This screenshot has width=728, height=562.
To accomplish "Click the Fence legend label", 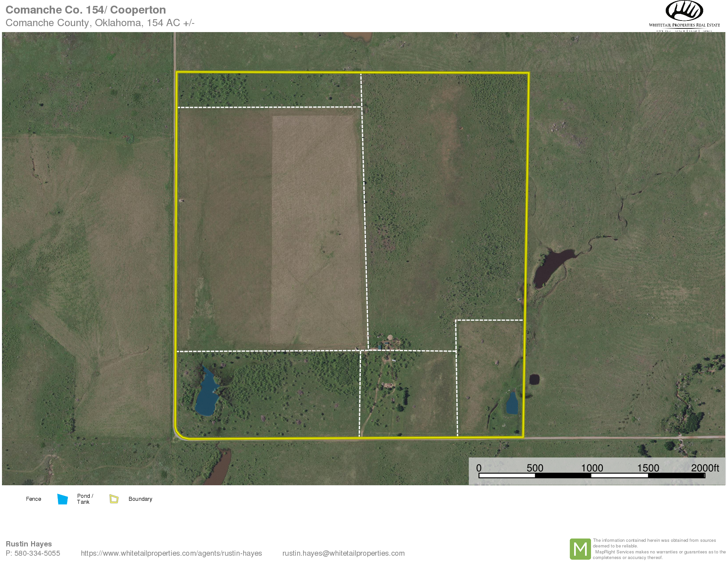I will [33, 499].
